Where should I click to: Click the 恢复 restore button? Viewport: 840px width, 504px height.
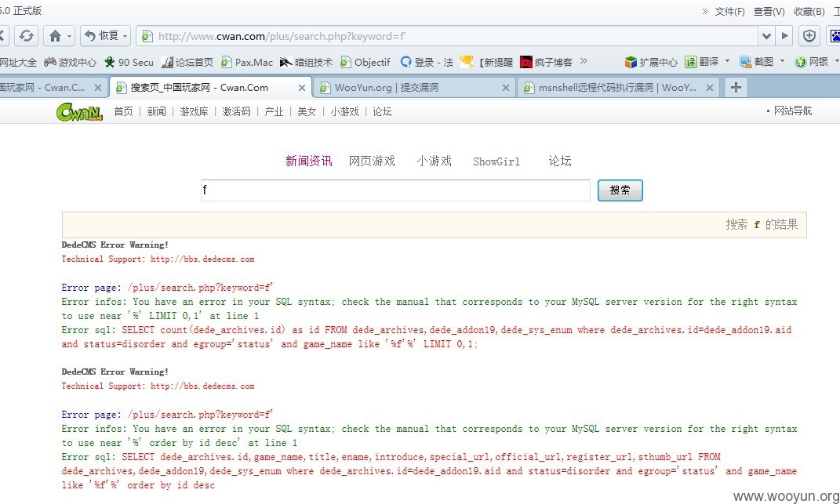click(x=102, y=36)
